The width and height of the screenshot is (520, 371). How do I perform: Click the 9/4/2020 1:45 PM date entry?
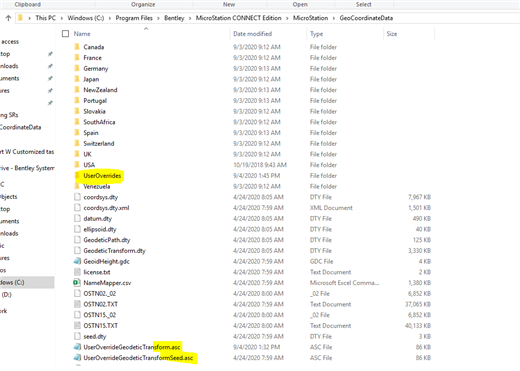tap(256, 176)
